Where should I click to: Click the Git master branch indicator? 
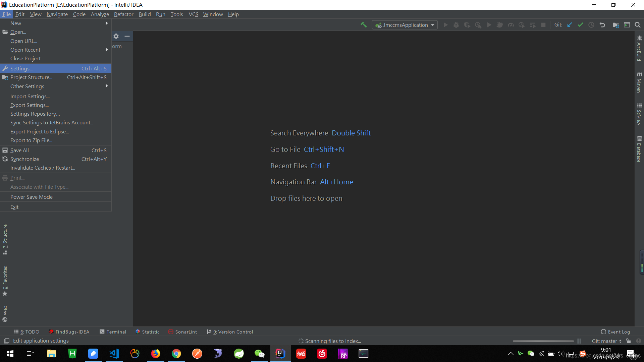606,341
